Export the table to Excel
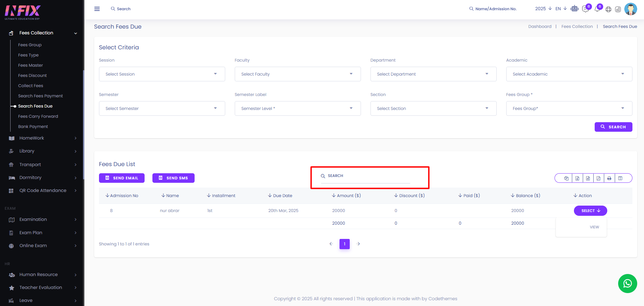The image size is (644, 306). click(577, 178)
